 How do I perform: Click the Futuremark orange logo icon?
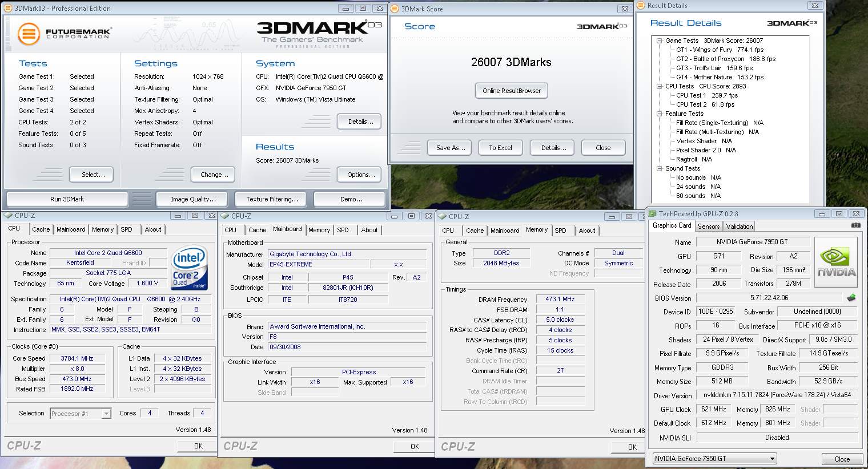click(29, 34)
